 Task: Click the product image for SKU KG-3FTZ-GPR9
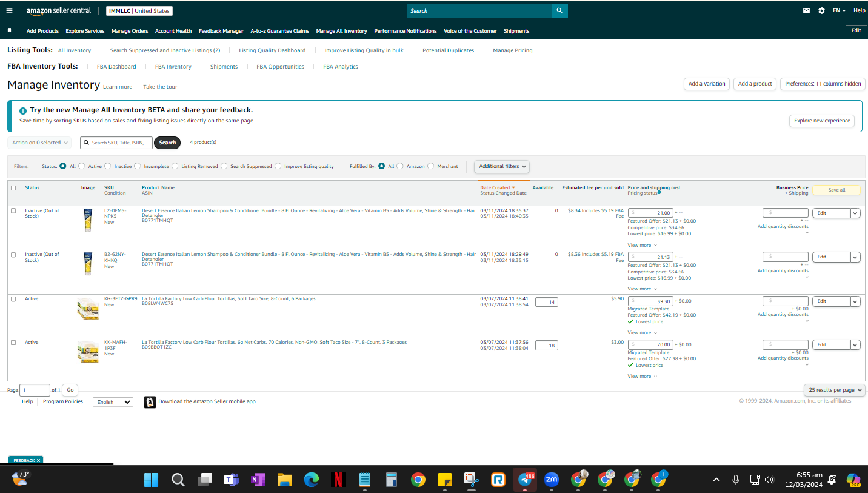click(88, 309)
